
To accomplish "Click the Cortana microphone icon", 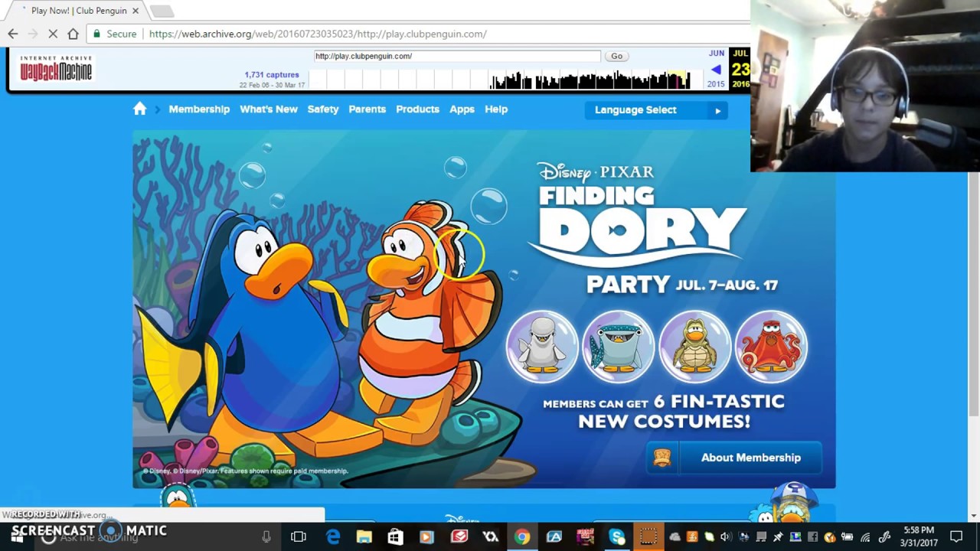I will click(x=266, y=537).
